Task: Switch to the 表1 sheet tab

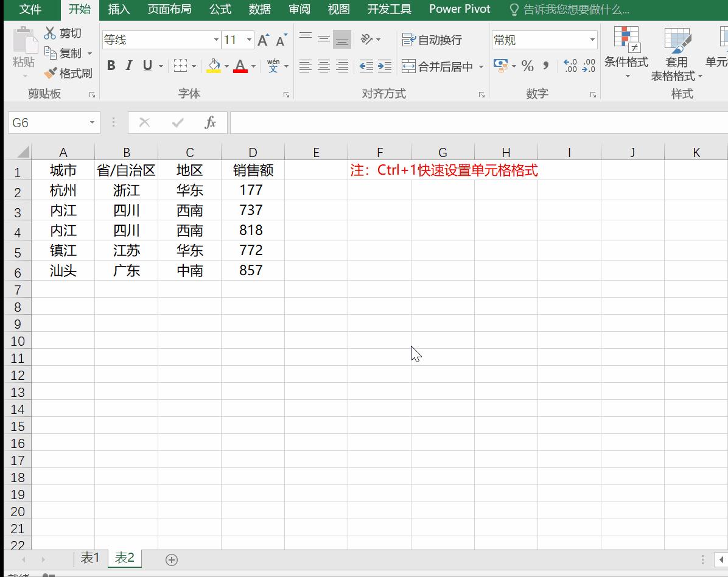Action: click(90, 558)
